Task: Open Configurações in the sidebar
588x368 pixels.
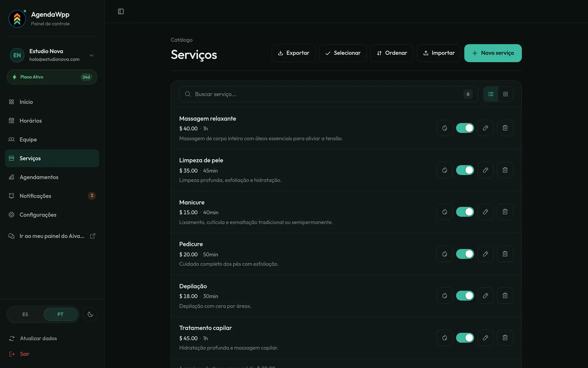Action: [52, 215]
